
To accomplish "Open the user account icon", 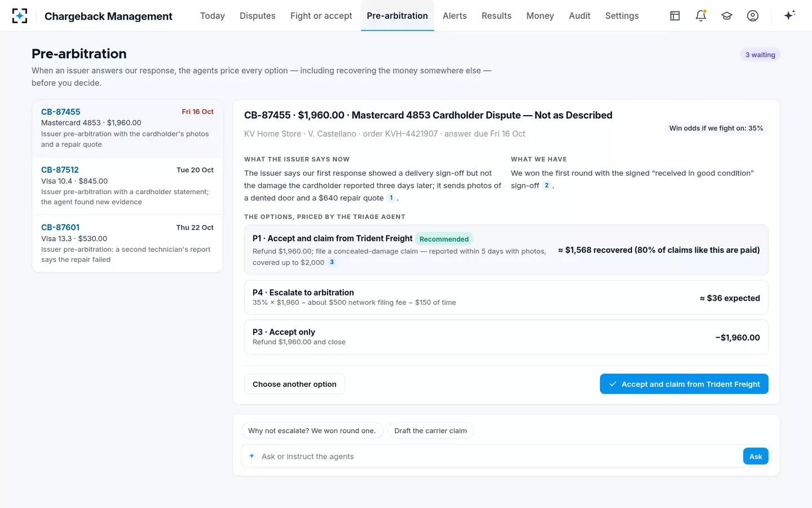I will coord(753,16).
